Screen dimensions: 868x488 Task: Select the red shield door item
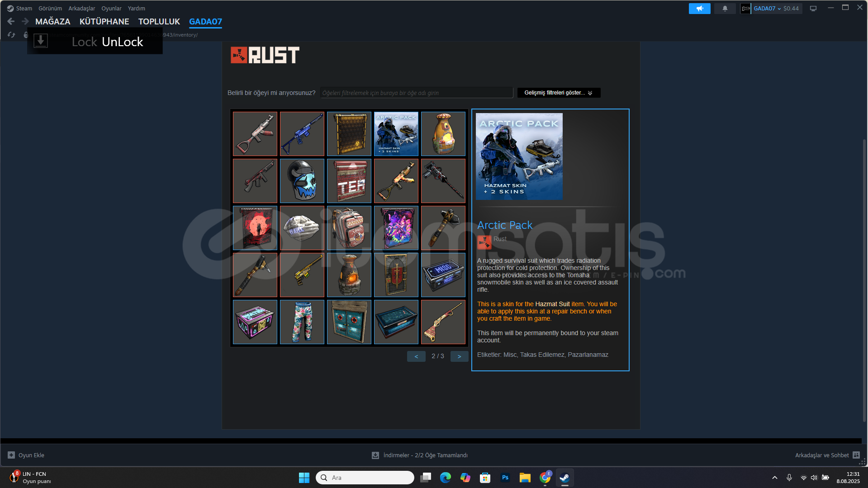(x=396, y=275)
